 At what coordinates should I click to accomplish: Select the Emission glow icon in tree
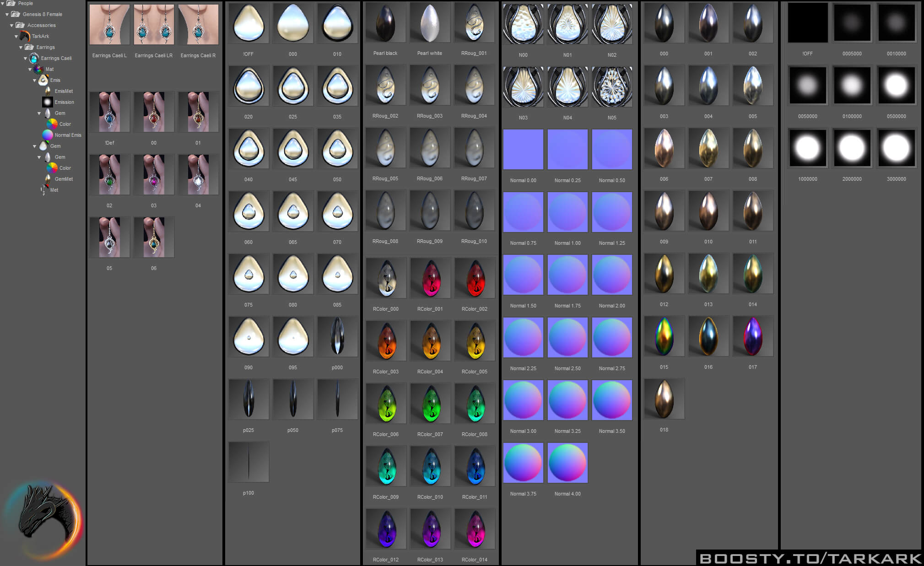[48, 102]
